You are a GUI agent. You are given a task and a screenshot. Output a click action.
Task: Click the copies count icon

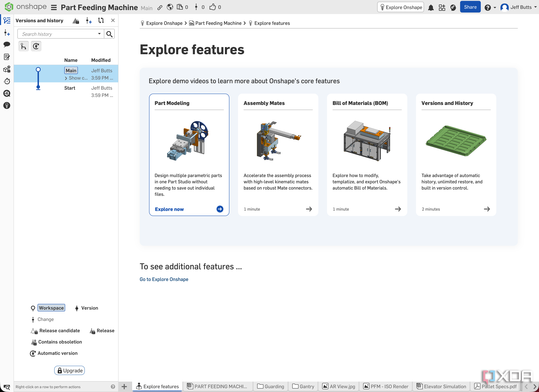180,7
